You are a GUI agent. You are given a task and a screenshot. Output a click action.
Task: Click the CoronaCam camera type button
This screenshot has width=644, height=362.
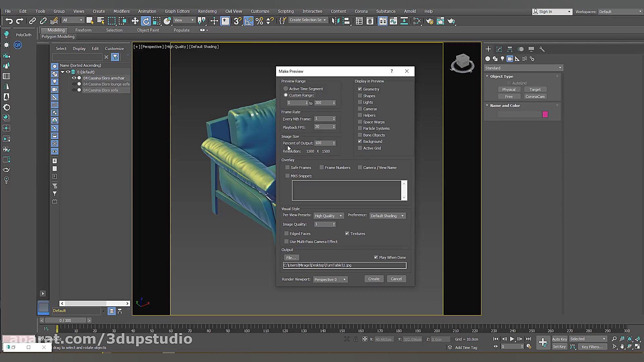pyautogui.click(x=535, y=96)
